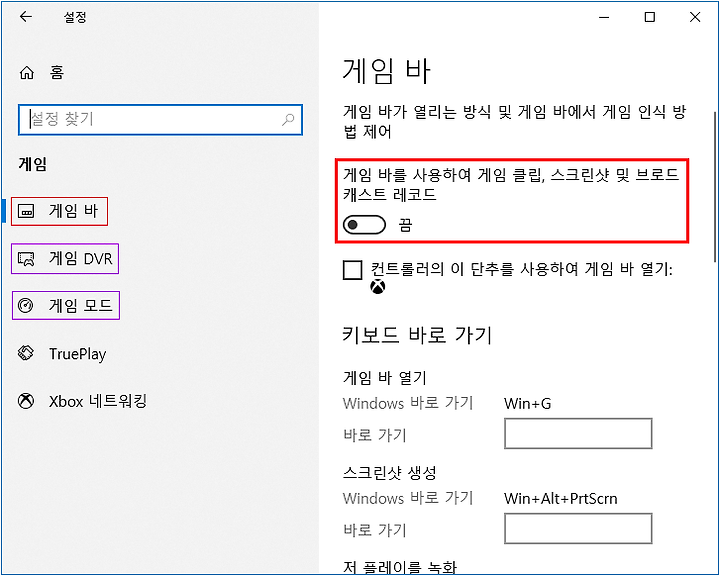
Task: Click the Win+Alt+PrtScrn shortcut text
Action: point(561,499)
